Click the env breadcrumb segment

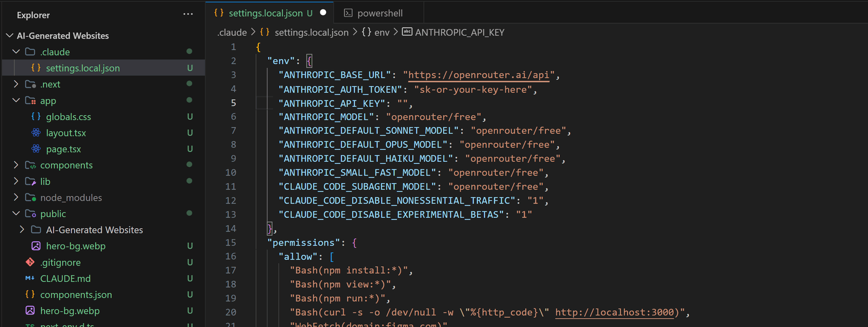pyautogui.click(x=381, y=33)
